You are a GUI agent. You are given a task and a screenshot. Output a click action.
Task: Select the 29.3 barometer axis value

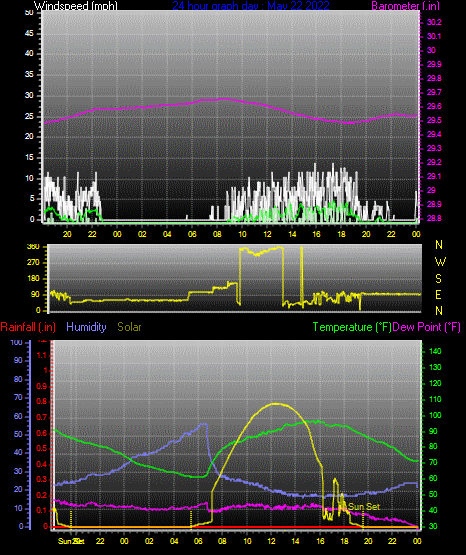434,148
